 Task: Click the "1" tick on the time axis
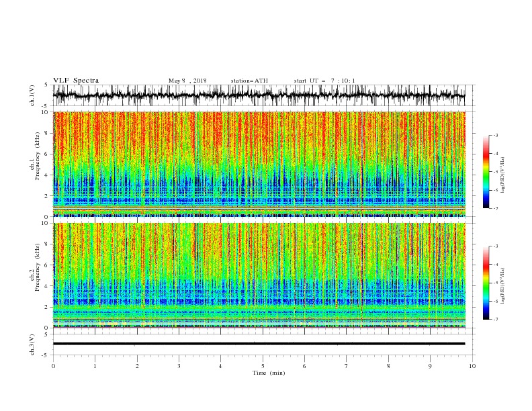coord(95,366)
